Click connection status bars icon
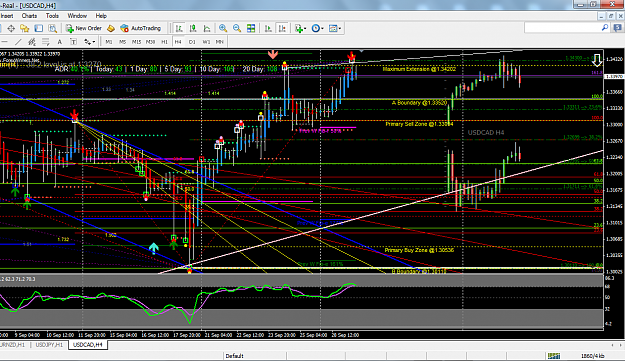This screenshot has width=625, height=361. (x=554, y=356)
